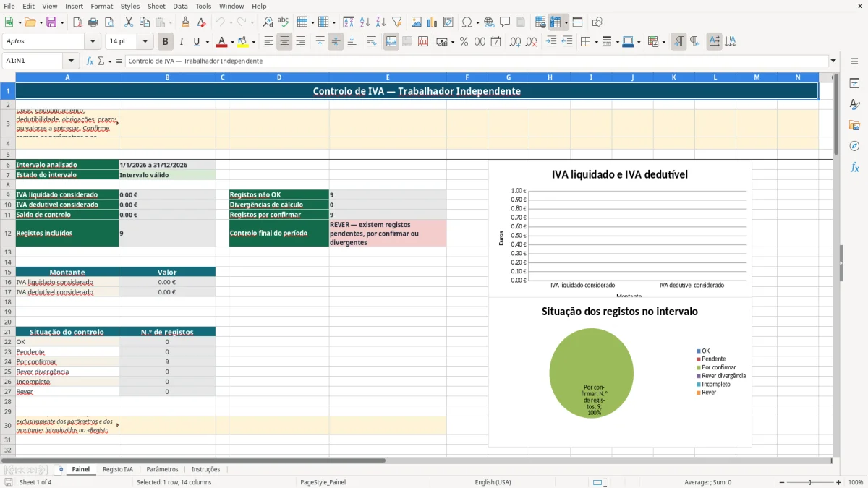This screenshot has height=488, width=868.
Task: Apply yellow background color swatch
Action: click(x=243, y=42)
